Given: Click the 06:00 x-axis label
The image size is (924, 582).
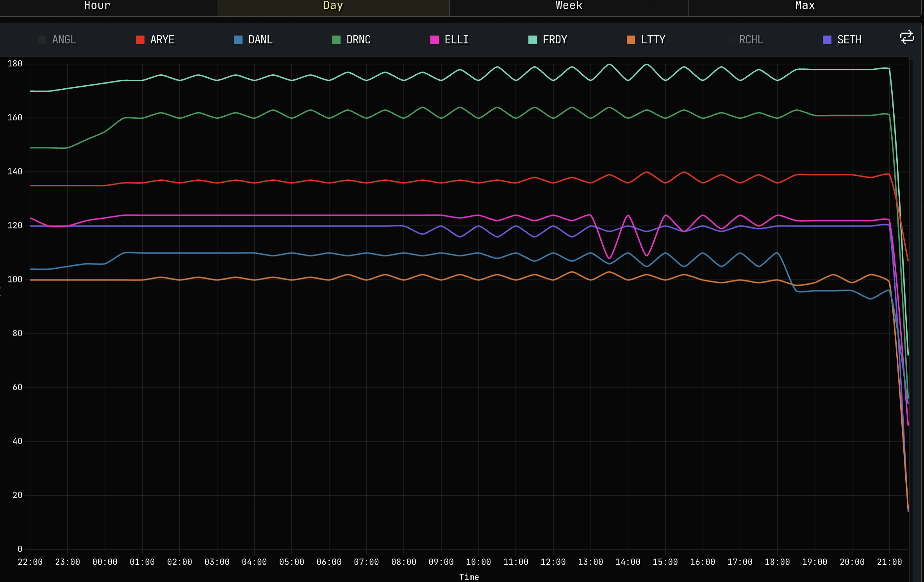Looking at the screenshot, I should (x=329, y=562).
